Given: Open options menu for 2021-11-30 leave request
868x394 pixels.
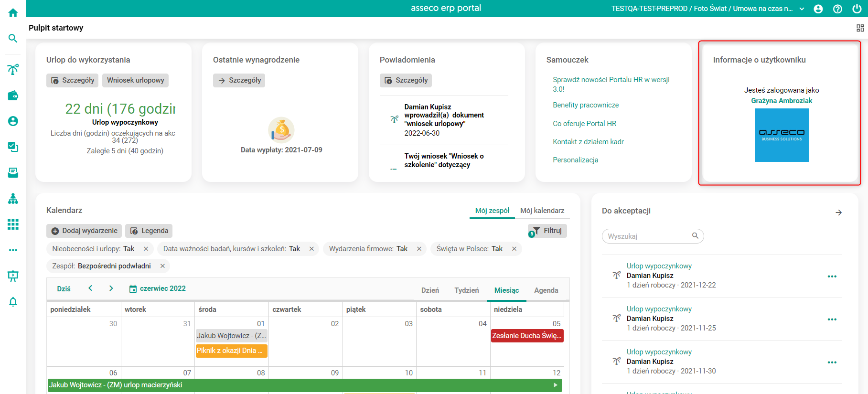Looking at the screenshot, I should coord(832,362).
